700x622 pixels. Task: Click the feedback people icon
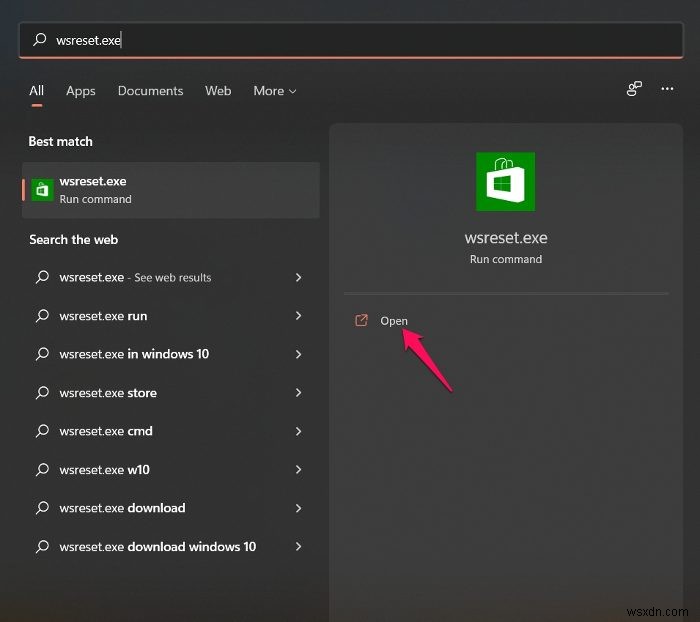pos(634,89)
